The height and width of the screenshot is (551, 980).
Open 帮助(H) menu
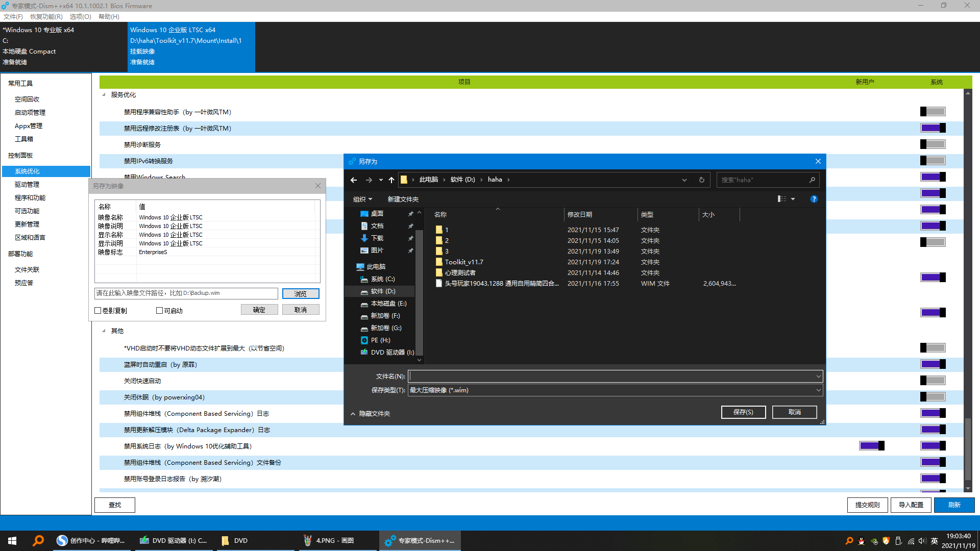coord(109,17)
